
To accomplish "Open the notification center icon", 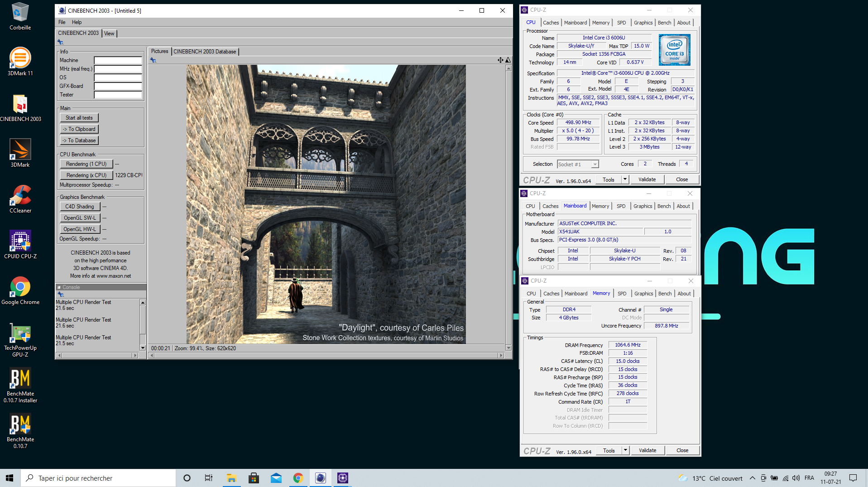I will coord(853,478).
